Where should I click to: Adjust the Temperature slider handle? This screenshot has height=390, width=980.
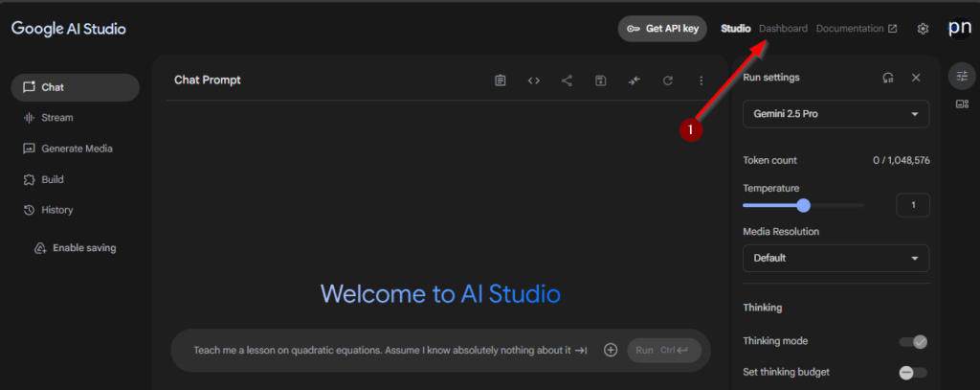(x=804, y=205)
